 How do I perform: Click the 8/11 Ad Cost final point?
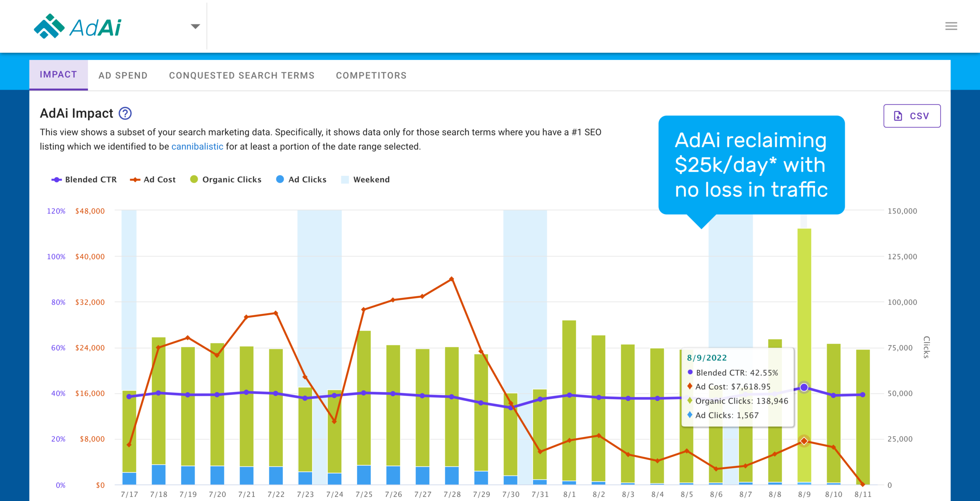click(862, 484)
